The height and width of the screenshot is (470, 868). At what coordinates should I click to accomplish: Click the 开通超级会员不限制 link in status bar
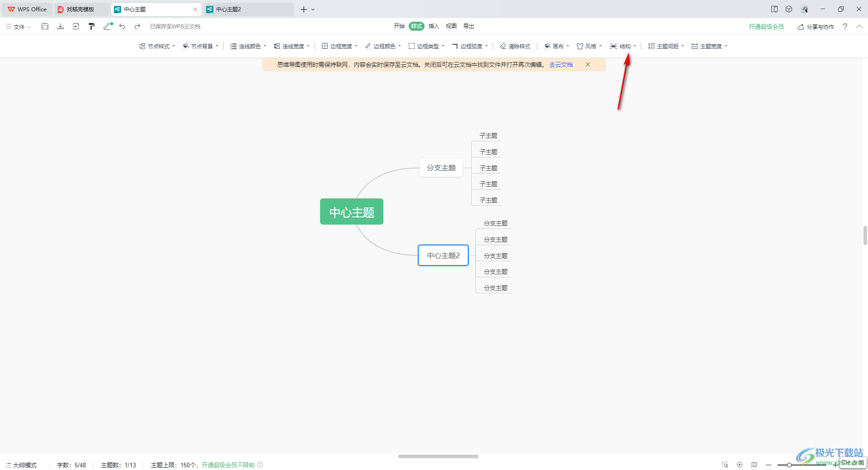tap(228, 465)
